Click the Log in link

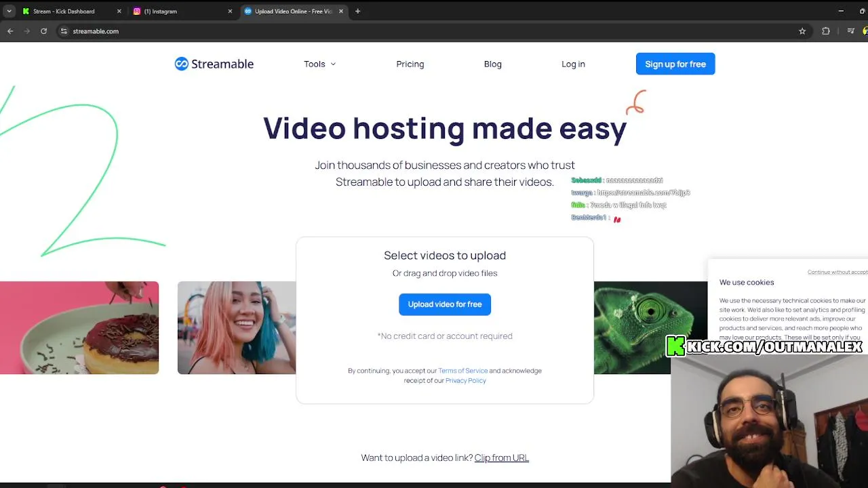point(573,64)
